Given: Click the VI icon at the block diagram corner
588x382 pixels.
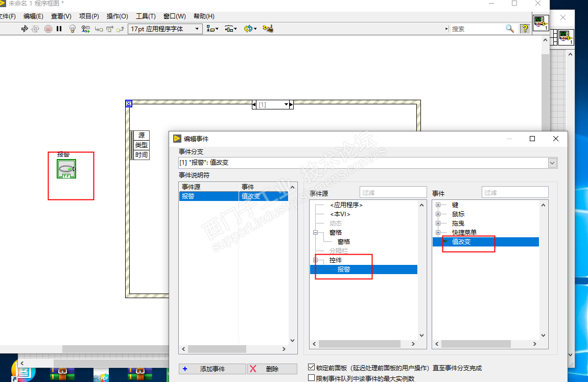Looking at the screenshot, I should coord(541,23).
